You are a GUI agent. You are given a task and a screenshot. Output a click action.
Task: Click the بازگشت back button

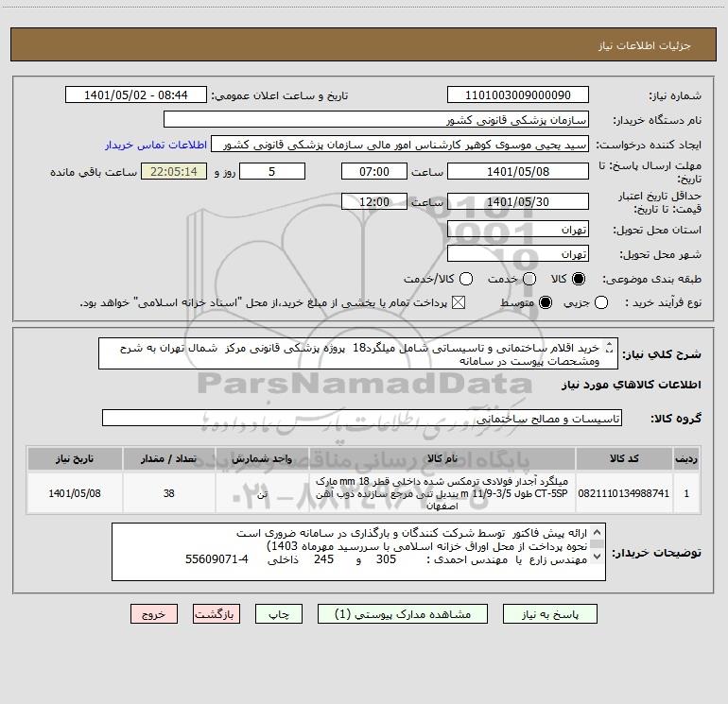coord(217,614)
